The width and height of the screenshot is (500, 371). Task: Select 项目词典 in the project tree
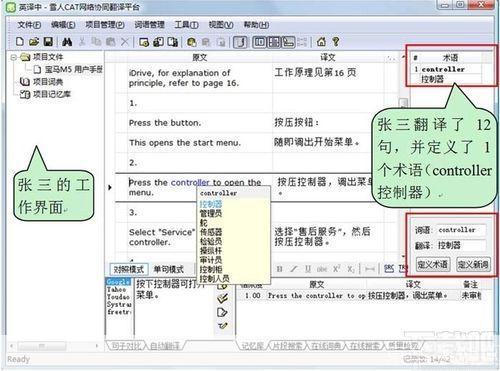(48, 82)
